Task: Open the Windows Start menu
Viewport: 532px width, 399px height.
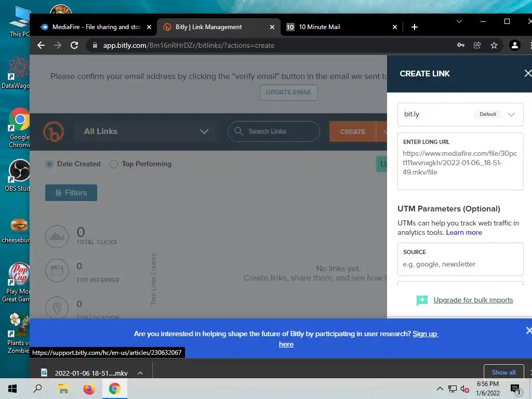Action: click(12, 389)
